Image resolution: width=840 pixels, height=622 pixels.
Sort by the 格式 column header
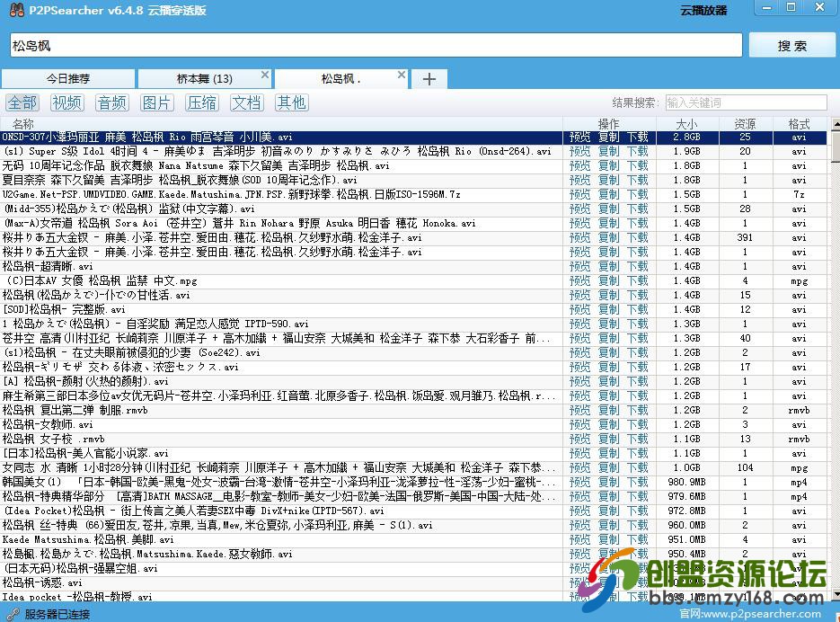click(x=799, y=124)
